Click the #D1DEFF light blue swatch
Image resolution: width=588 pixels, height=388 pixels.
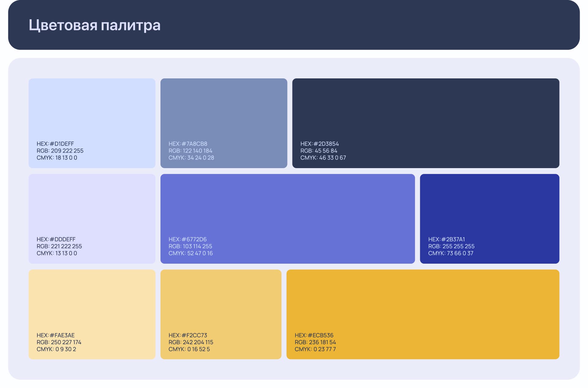click(92, 110)
